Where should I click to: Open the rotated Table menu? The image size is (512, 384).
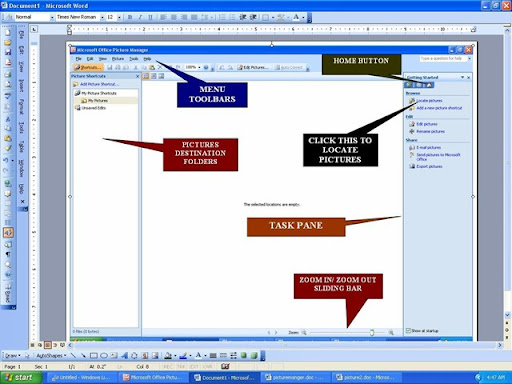coord(21,146)
